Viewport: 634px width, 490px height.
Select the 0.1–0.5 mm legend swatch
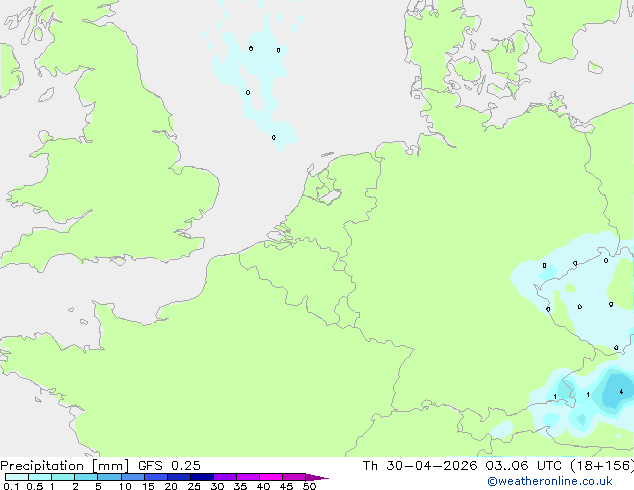17,477
